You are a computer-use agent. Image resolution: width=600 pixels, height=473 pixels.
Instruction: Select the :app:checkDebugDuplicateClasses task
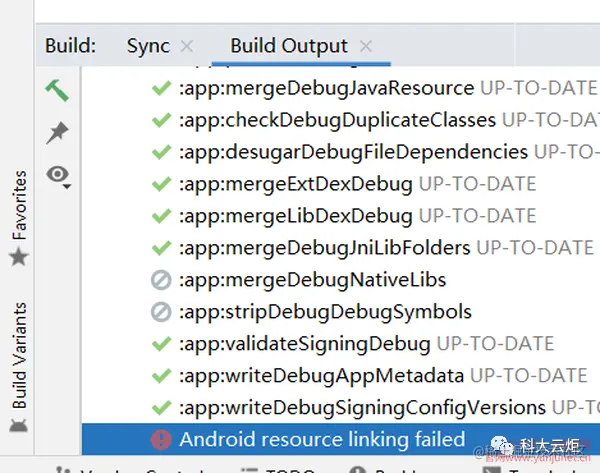tap(338, 120)
